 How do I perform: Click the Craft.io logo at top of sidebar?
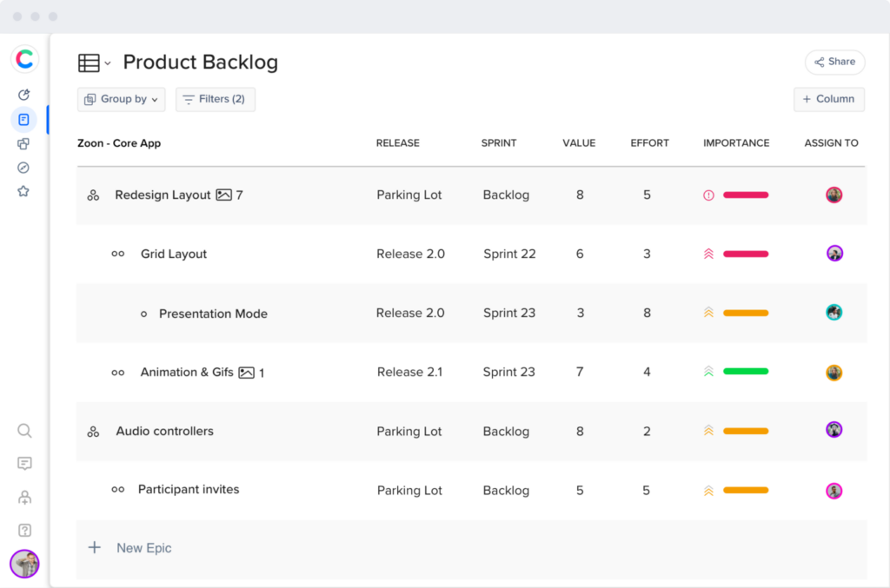tap(24, 59)
